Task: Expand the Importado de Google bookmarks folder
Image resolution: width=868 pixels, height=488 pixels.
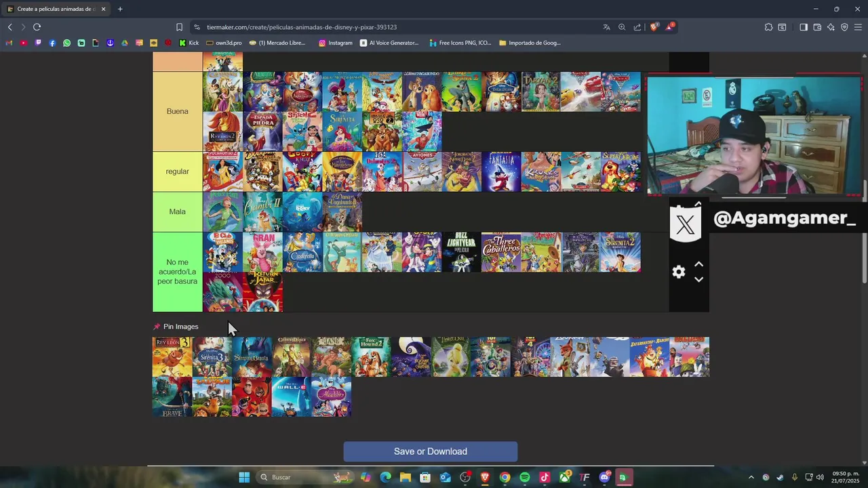Action: tap(530, 43)
